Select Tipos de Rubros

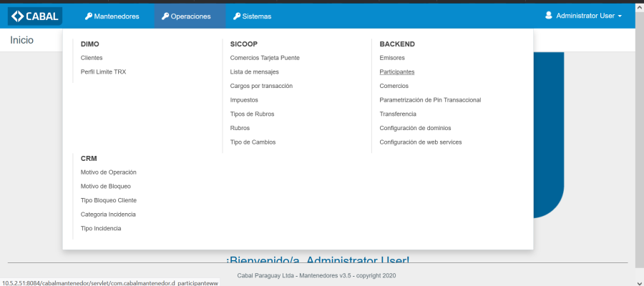click(252, 114)
